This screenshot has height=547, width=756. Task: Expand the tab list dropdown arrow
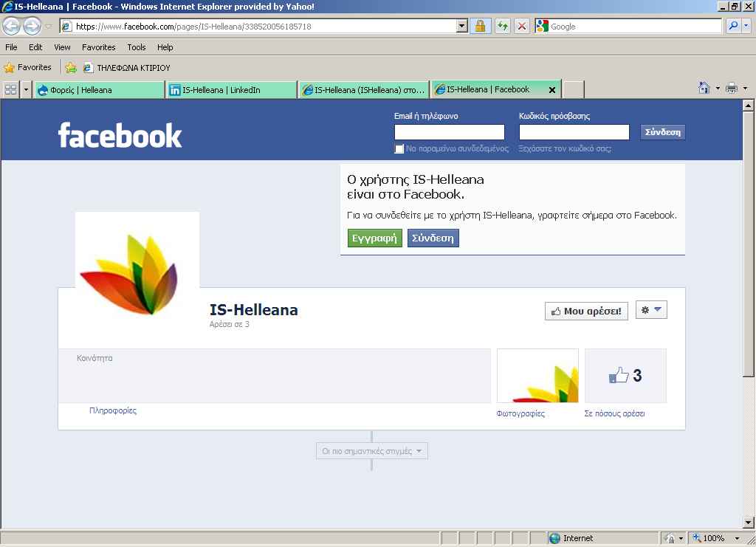pyautogui.click(x=26, y=89)
